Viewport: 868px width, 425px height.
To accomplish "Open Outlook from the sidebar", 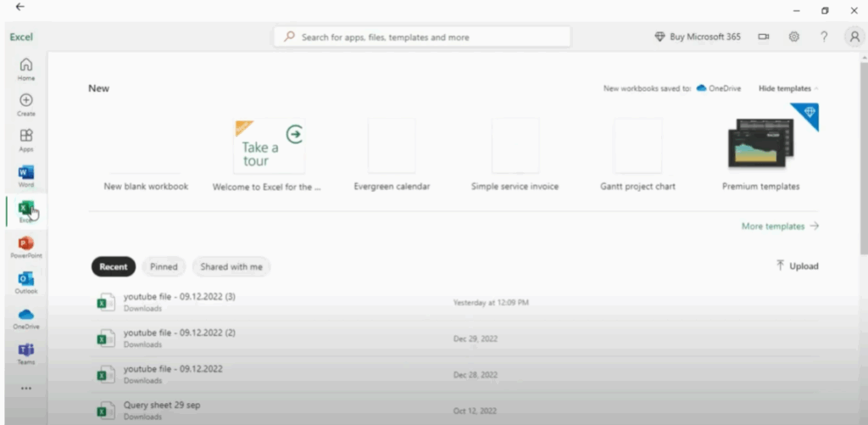I will pyautogui.click(x=26, y=282).
